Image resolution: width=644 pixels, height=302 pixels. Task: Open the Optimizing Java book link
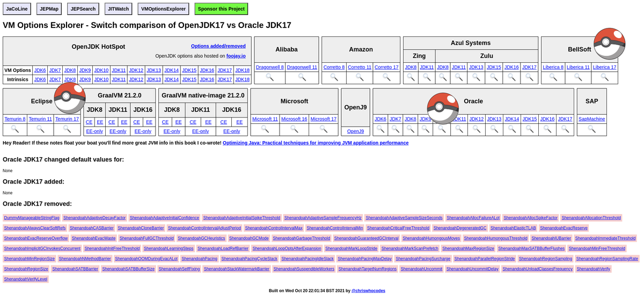coord(316,143)
